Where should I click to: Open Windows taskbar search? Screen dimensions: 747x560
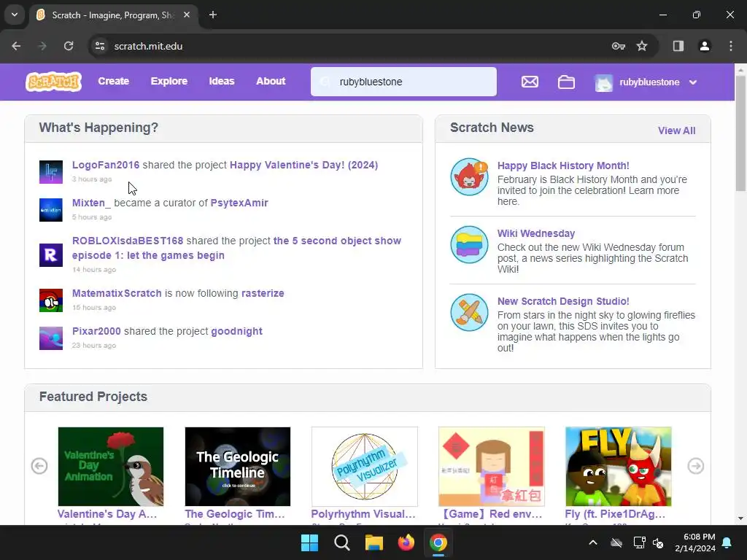tap(341, 542)
